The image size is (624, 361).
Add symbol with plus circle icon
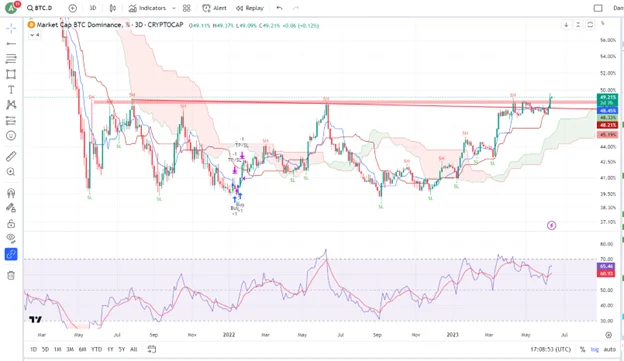[72, 8]
